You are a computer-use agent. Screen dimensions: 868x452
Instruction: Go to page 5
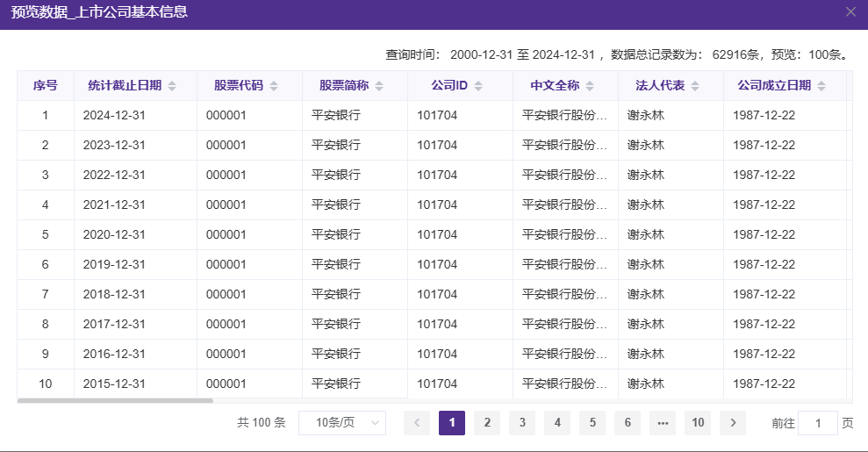[592, 423]
